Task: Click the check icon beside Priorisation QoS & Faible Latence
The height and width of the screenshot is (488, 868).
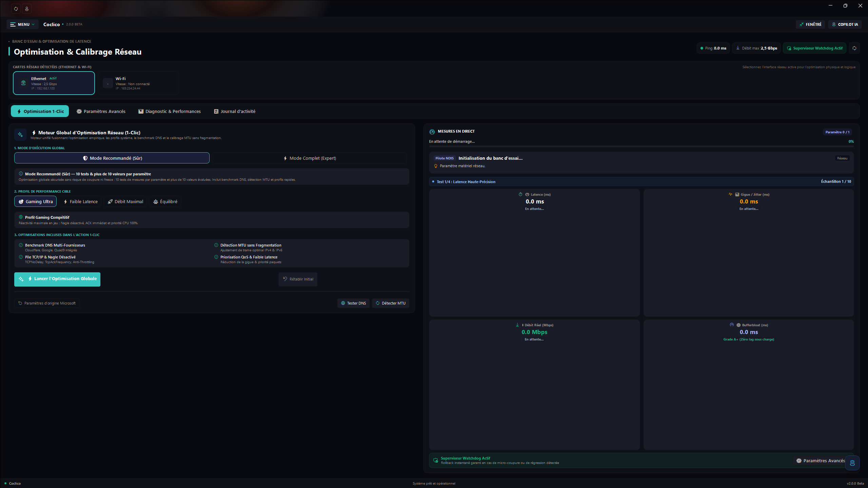Action: tap(216, 257)
